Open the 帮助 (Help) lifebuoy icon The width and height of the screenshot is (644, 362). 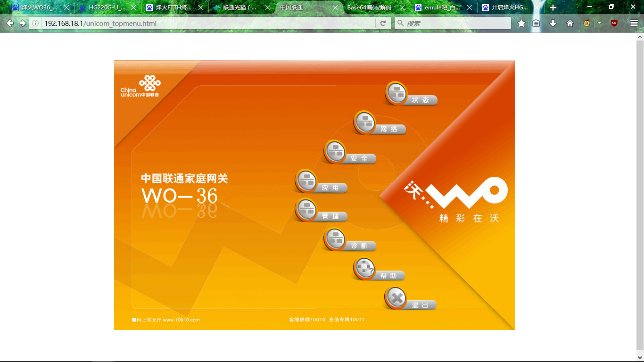(x=364, y=269)
